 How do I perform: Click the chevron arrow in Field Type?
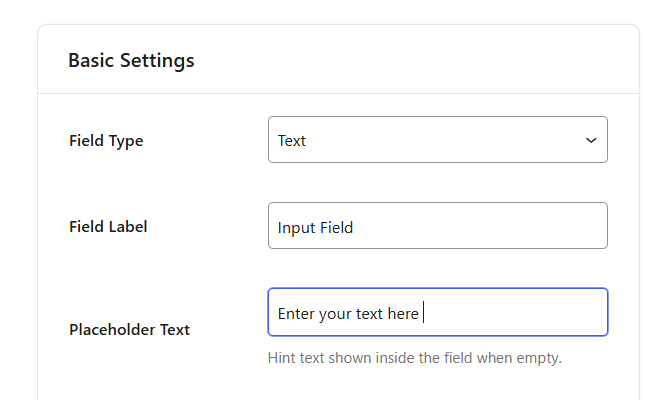(x=591, y=140)
